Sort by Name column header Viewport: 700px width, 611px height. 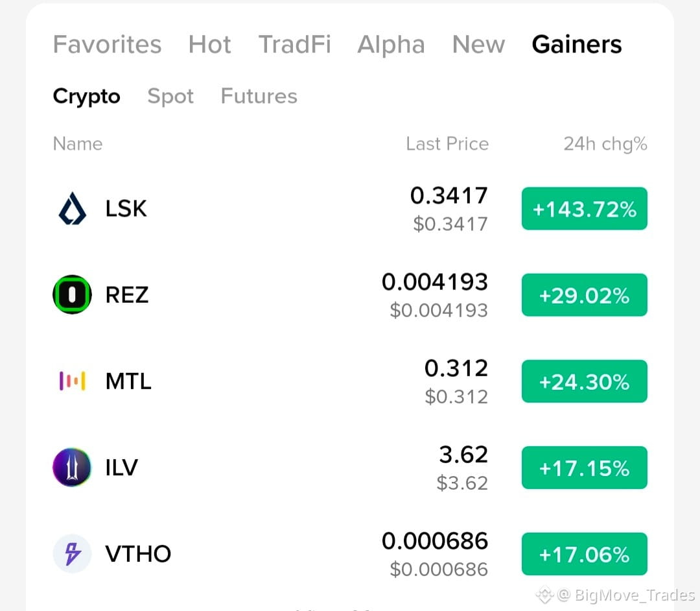78,144
